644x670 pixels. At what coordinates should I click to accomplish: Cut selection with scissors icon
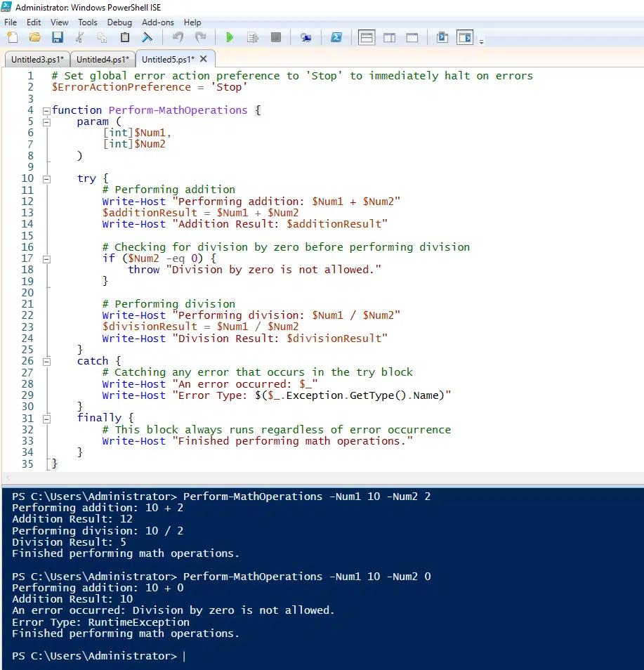click(x=79, y=38)
